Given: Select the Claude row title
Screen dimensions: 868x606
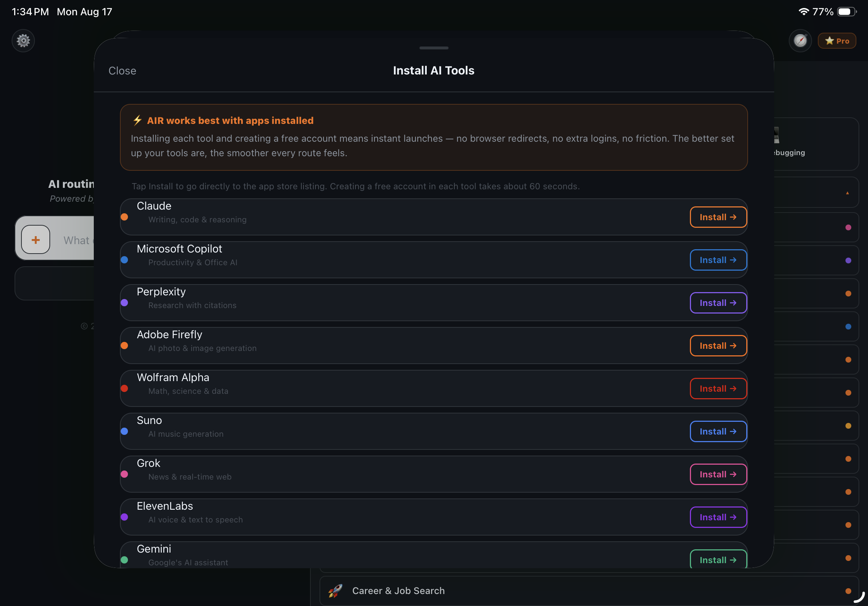Looking at the screenshot, I should 154,206.
